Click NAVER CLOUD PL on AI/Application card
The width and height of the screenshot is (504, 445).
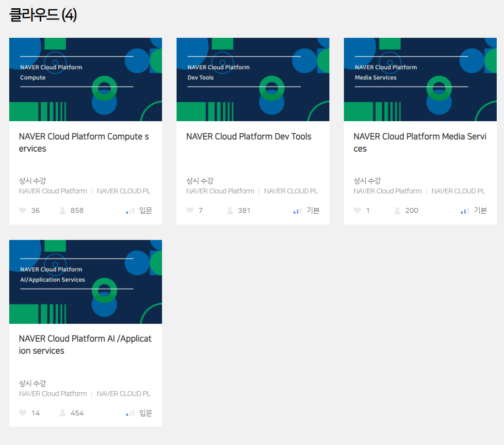124,394
